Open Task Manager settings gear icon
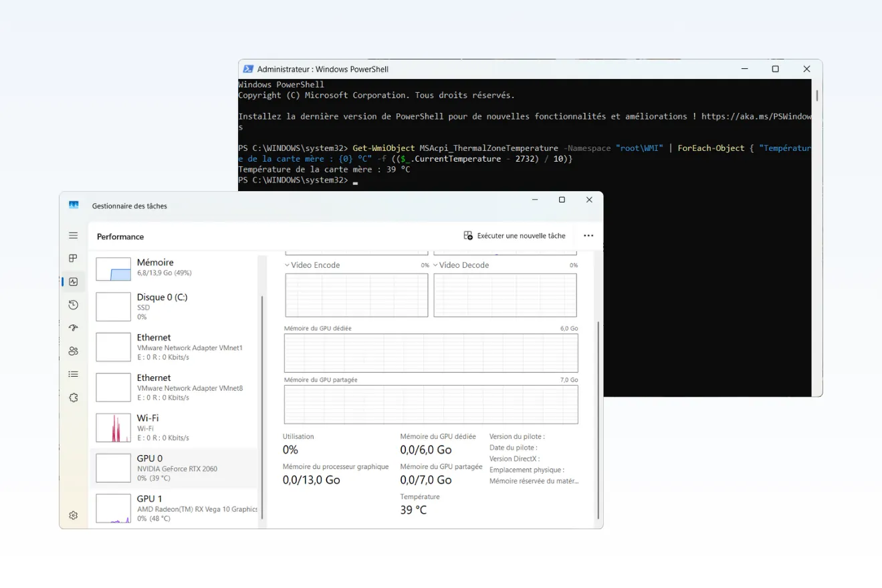This screenshot has width=882, height=588. point(74,515)
